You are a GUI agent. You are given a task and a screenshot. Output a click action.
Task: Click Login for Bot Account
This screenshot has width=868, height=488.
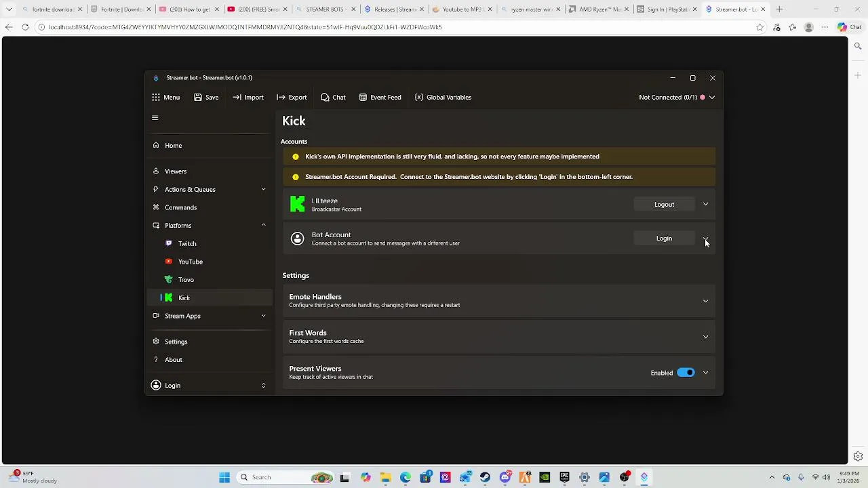pos(664,239)
